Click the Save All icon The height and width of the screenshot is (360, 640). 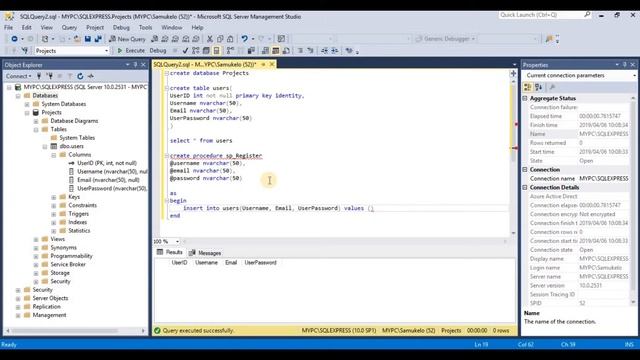98,39
